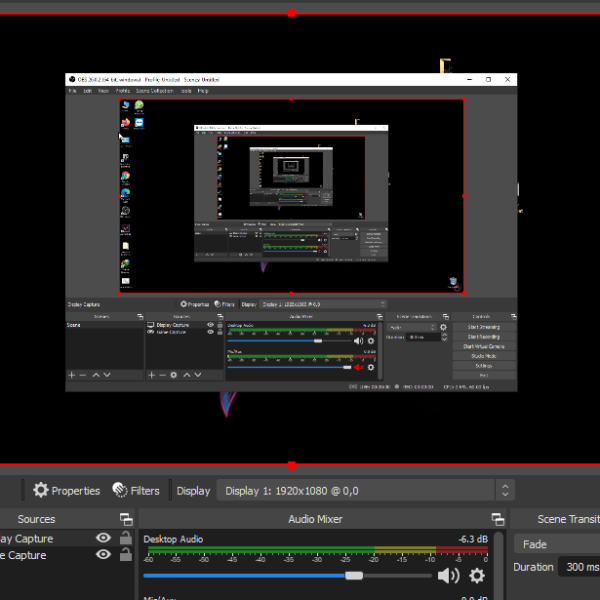The height and width of the screenshot is (600, 600).
Task: Hide the main Display Capture source
Action: pyautogui.click(x=103, y=538)
